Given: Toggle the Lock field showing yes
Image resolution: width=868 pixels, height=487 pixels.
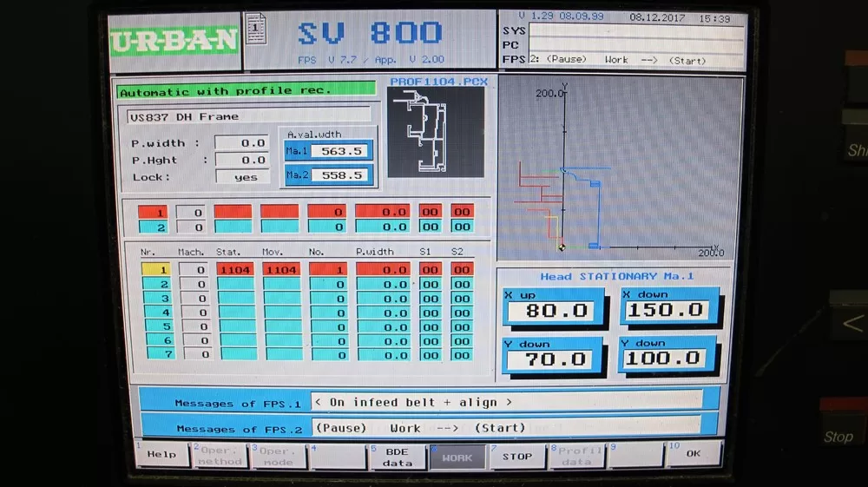Looking at the screenshot, I should [242, 177].
